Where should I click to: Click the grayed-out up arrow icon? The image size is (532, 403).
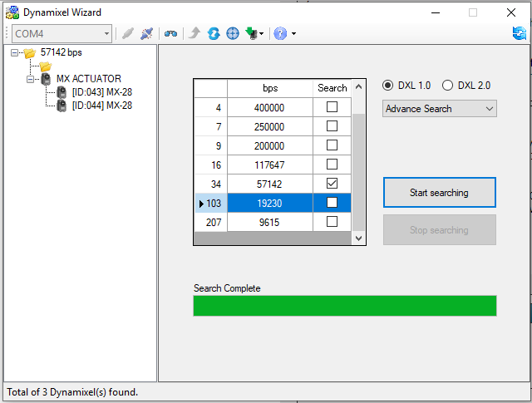click(195, 33)
